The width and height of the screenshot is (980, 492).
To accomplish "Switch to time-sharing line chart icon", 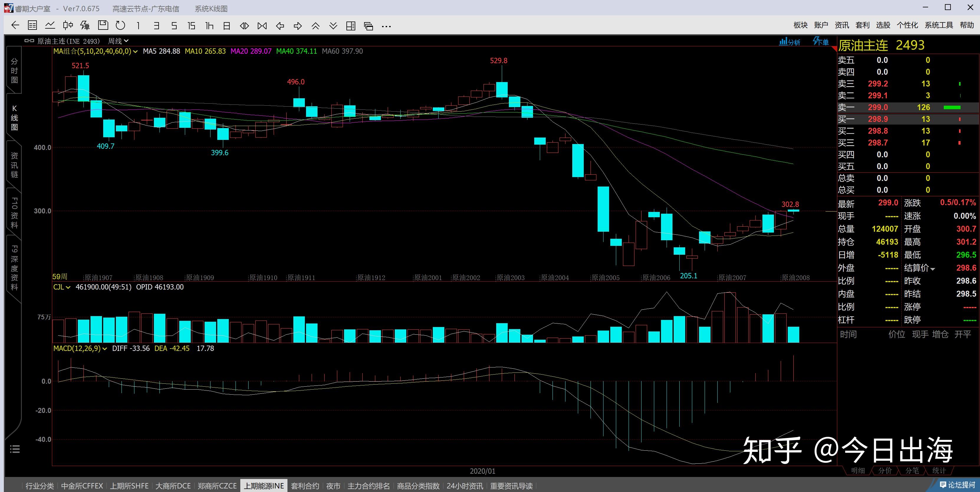I will (x=50, y=25).
